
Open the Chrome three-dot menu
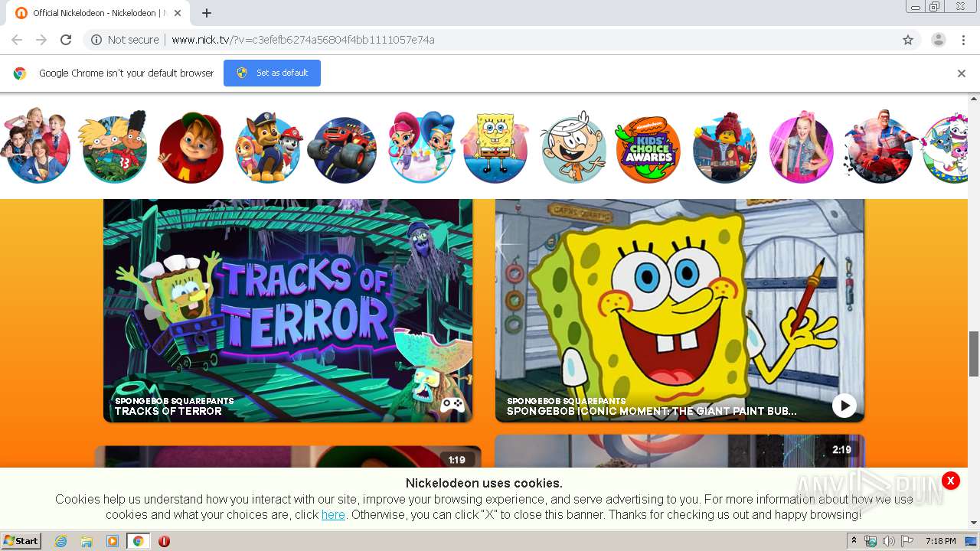click(x=964, y=40)
